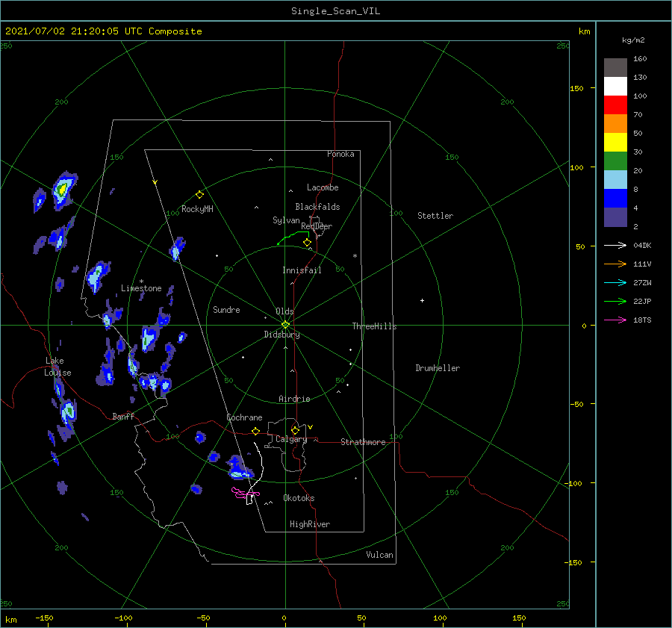Click the Ponoka label
672x628 pixels.
pyautogui.click(x=340, y=154)
